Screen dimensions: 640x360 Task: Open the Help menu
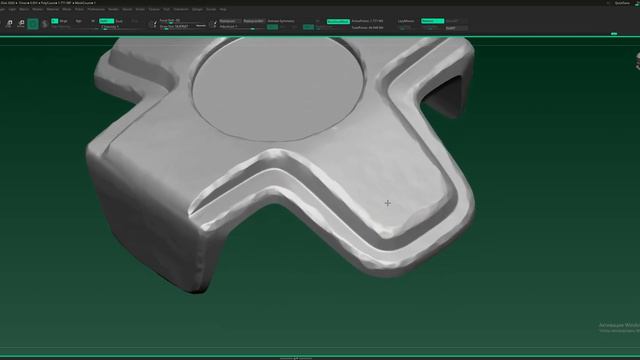(223, 9)
